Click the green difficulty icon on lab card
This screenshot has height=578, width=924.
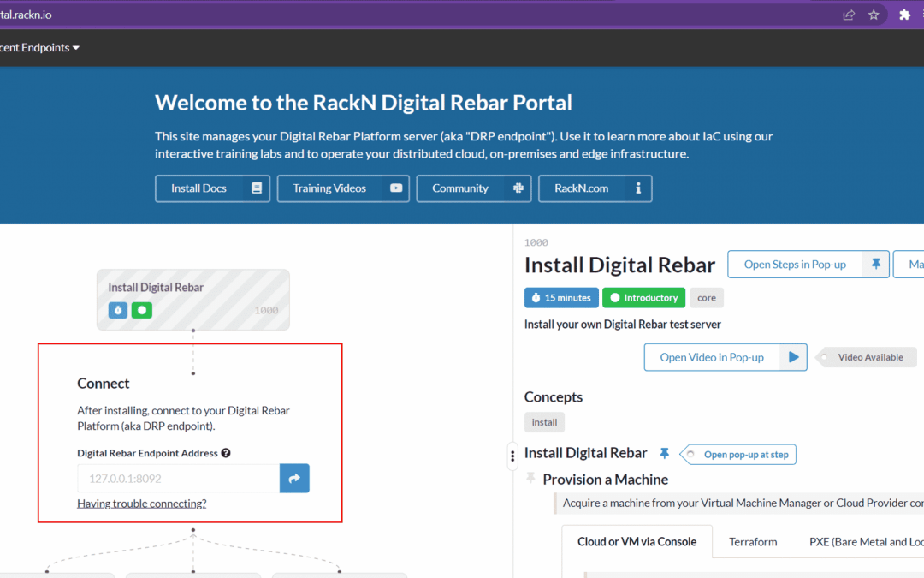coord(142,310)
